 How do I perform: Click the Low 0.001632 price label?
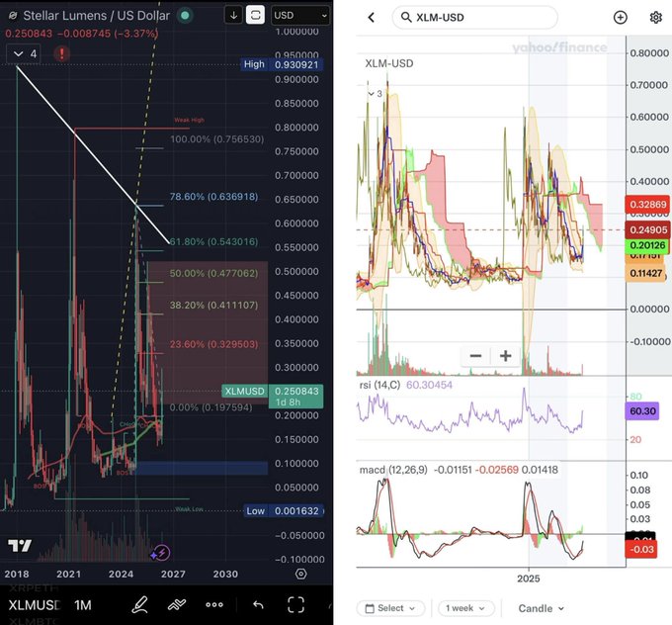(284, 511)
